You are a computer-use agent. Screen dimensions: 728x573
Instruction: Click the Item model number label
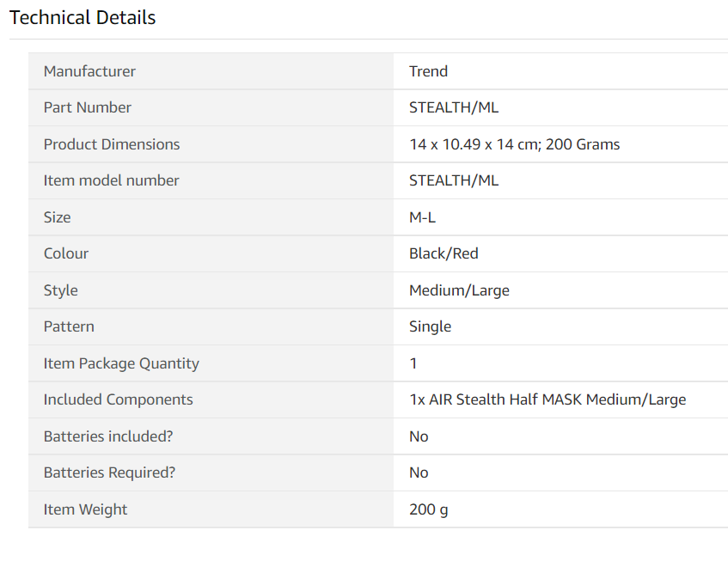pyautogui.click(x=112, y=180)
